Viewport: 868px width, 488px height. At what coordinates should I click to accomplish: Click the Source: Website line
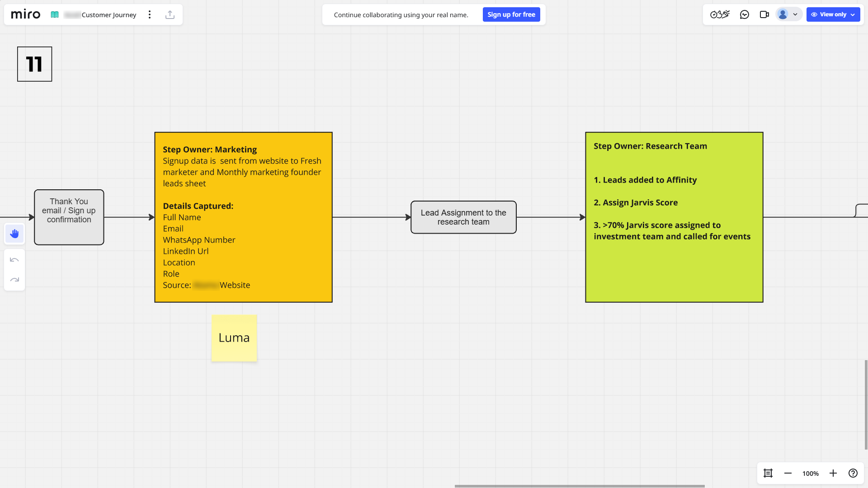click(x=206, y=285)
